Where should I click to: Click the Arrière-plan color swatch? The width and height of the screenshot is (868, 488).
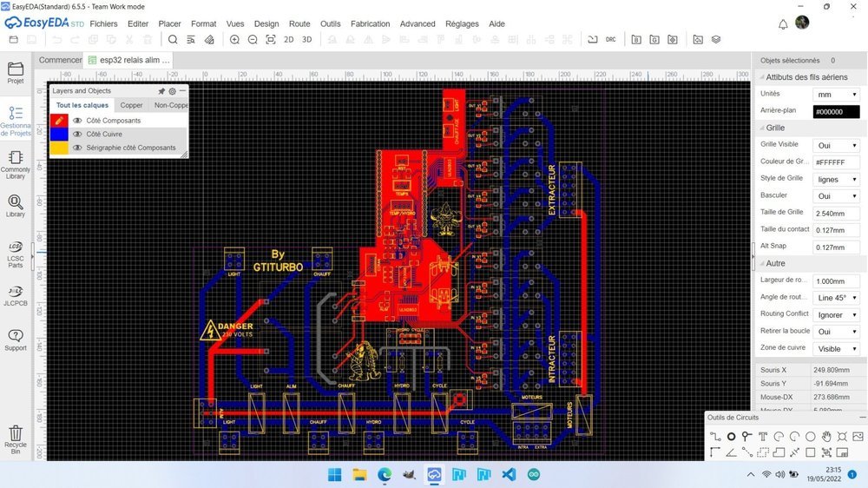(836, 112)
